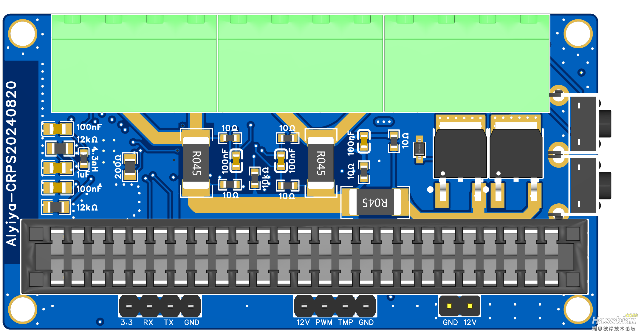Screen dimensions: 644x334
Task: Select the yellow pin above the right GND label
Action: pyautogui.click(x=449, y=306)
